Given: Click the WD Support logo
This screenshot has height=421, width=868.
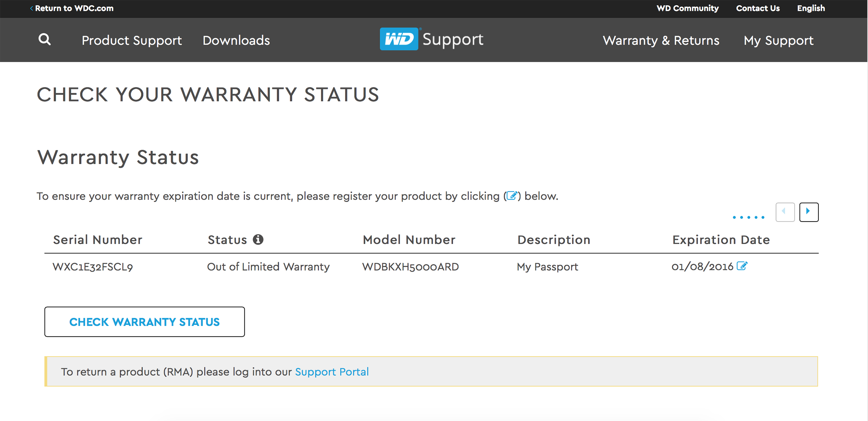Looking at the screenshot, I should (432, 39).
